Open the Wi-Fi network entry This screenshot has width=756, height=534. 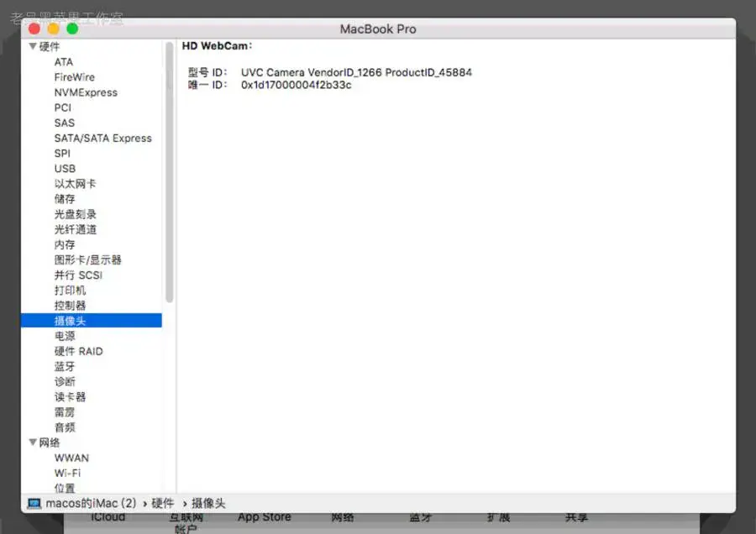coord(67,473)
